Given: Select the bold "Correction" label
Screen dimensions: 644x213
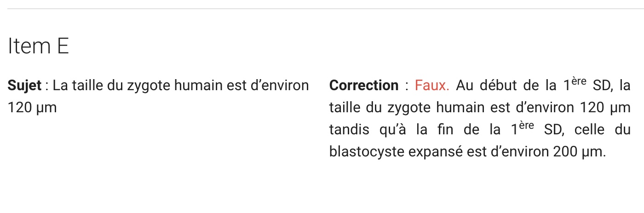Looking at the screenshot, I should (x=364, y=86).
